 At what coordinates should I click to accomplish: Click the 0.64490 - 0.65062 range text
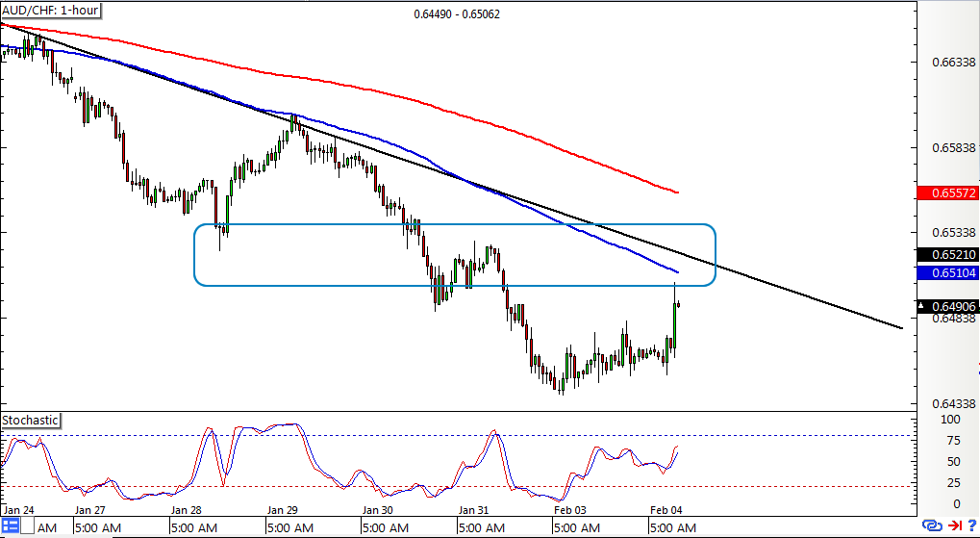(x=457, y=13)
